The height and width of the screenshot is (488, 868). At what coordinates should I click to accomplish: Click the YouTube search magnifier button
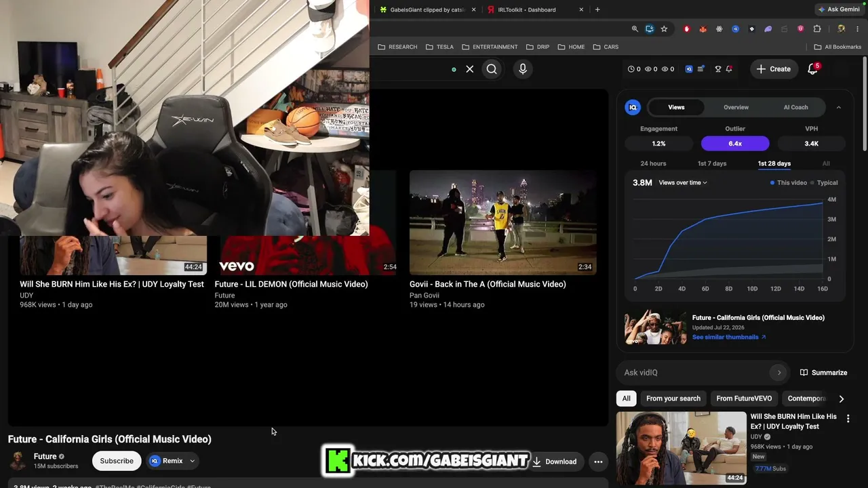coord(492,68)
